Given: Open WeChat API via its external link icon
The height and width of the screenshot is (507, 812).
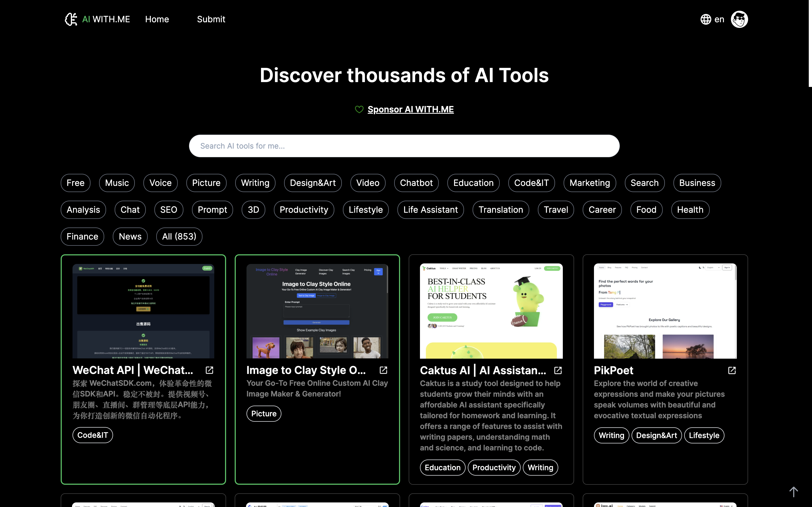Looking at the screenshot, I should 209,370.
